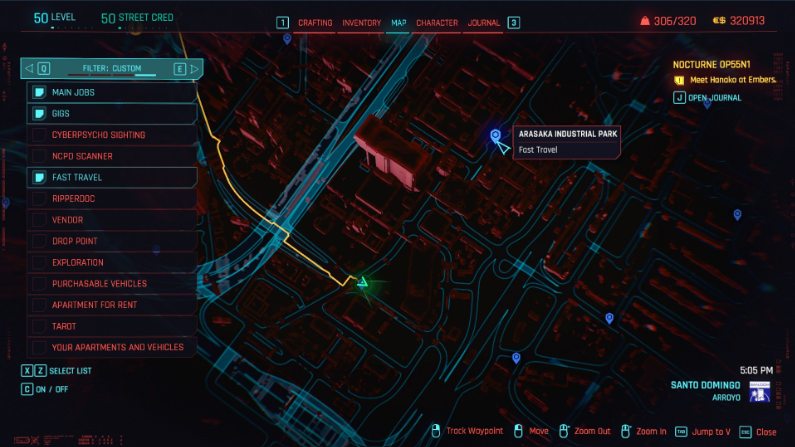
Task: Click the Meet Hanako at Embers objective
Action: coord(733,80)
